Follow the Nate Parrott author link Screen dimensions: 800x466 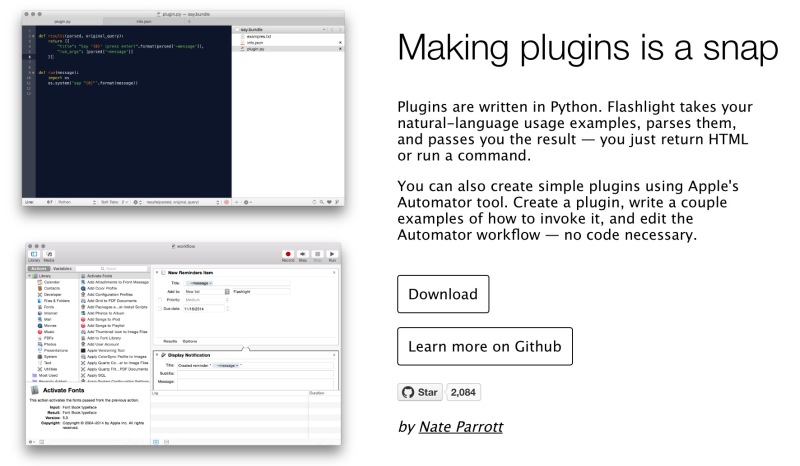coord(461,427)
